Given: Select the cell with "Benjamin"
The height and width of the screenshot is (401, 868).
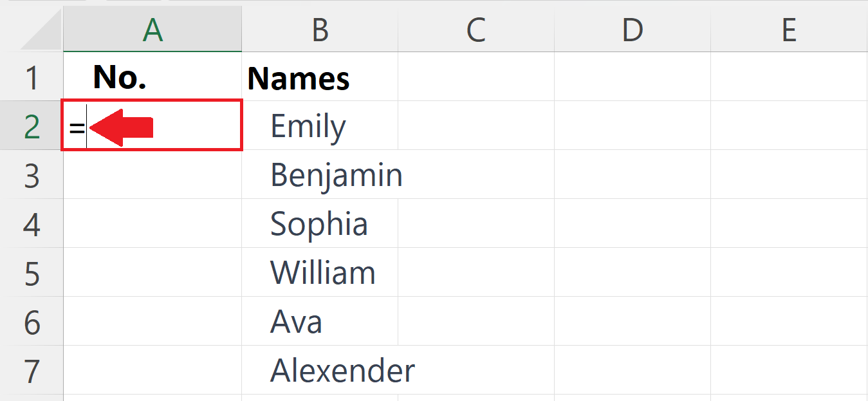Looking at the screenshot, I should point(320,174).
